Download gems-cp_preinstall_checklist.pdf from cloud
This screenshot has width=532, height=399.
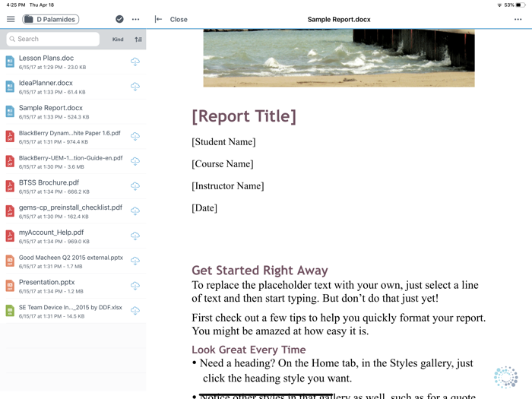click(x=135, y=211)
